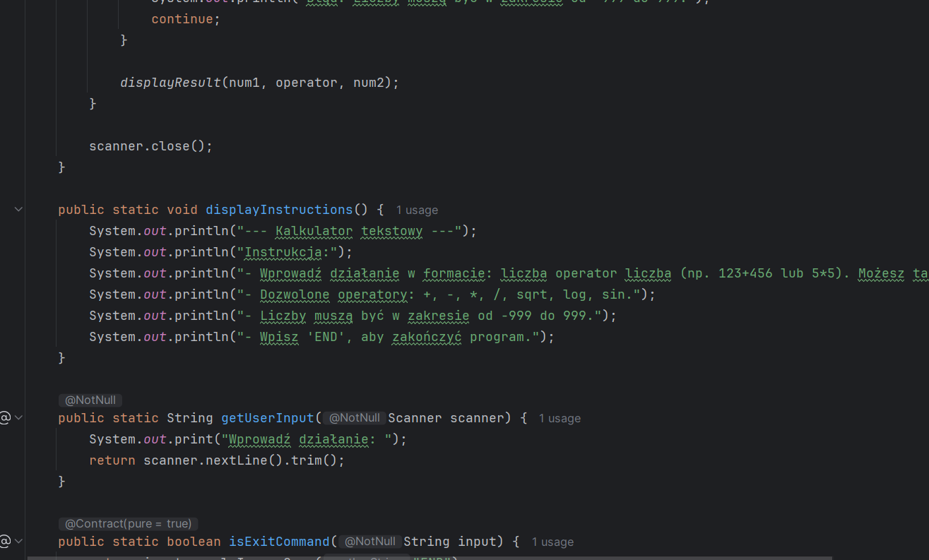Click the 'displayInstructions' method name
This screenshot has width=929, height=560.
point(279,210)
